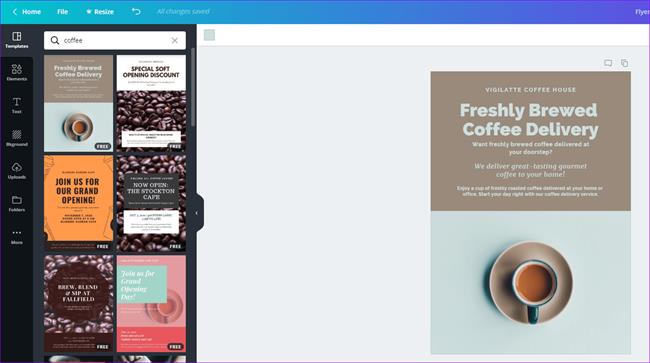Open the Background panel icon

click(17, 138)
